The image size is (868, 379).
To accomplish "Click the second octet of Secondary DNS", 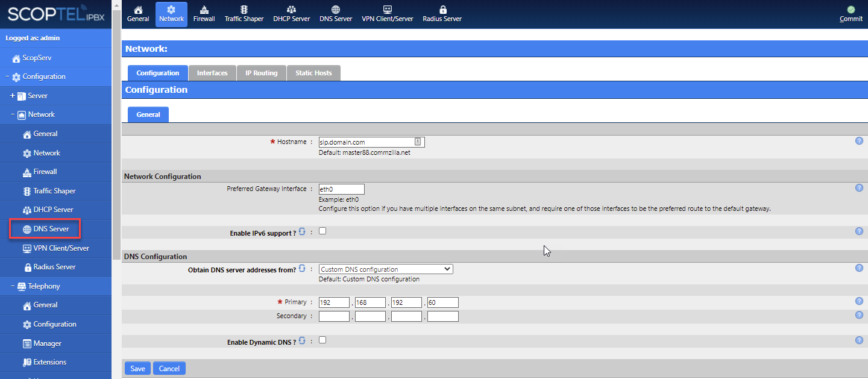I will 371,316.
